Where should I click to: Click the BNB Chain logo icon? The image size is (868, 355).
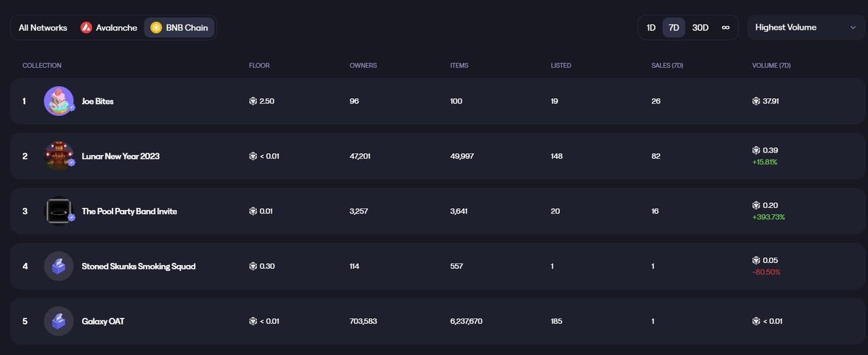point(157,28)
